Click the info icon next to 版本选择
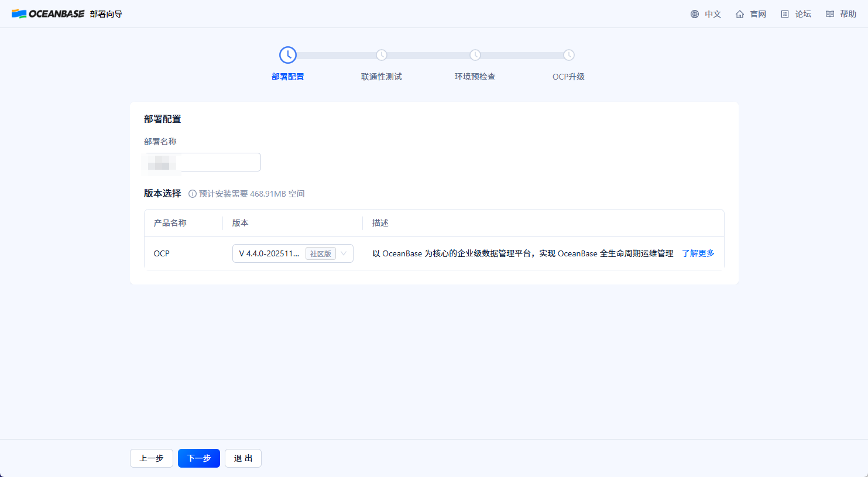The image size is (868, 477). point(192,194)
